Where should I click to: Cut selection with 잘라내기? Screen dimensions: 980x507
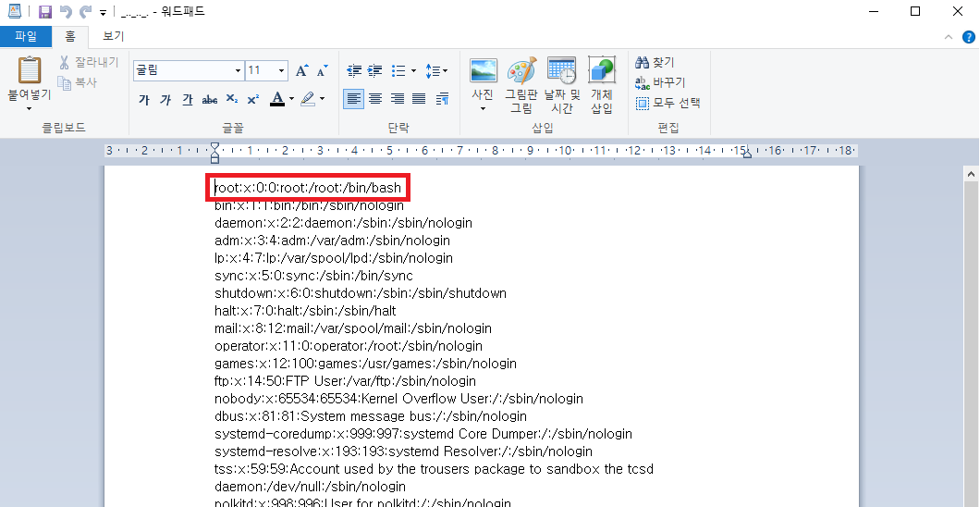pos(88,63)
